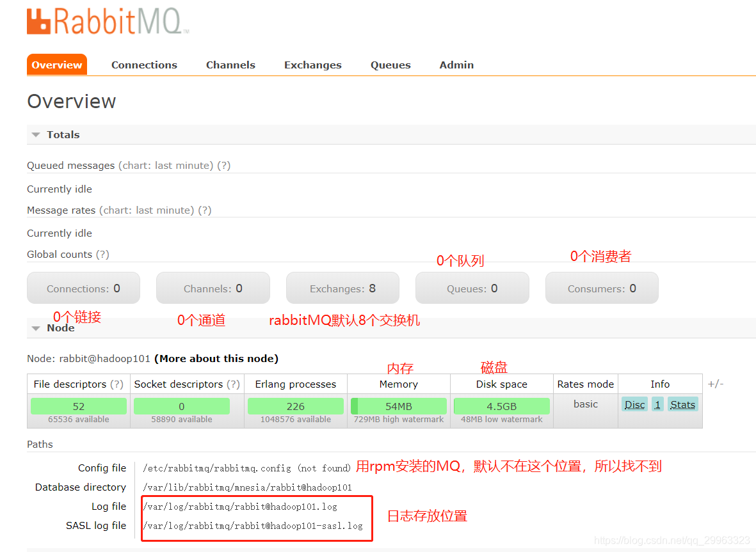Click the 'Rates mode' column header
The height and width of the screenshot is (552, 756).
[x=585, y=384]
